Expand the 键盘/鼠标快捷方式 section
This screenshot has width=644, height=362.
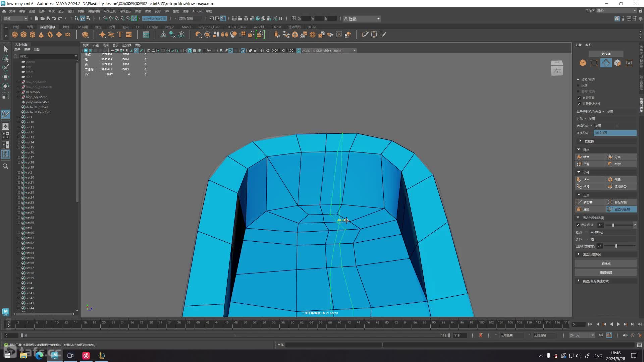tap(579, 281)
